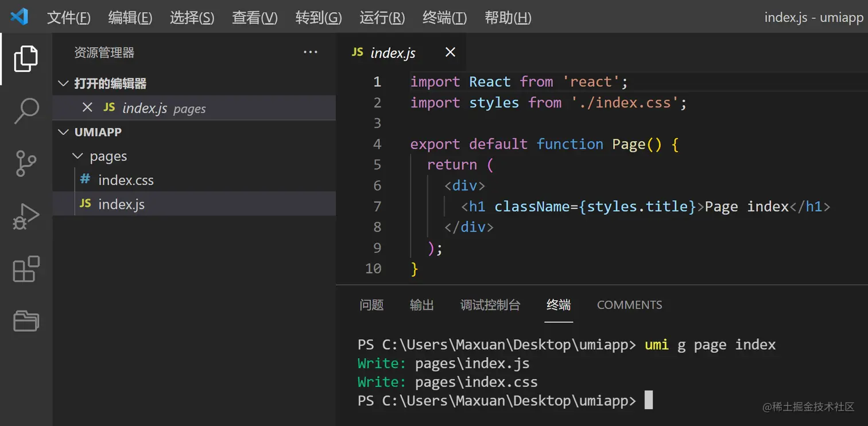Image resolution: width=868 pixels, height=426 pixels.
Task: Click styles.title in the className attribute
Action: 637,206
